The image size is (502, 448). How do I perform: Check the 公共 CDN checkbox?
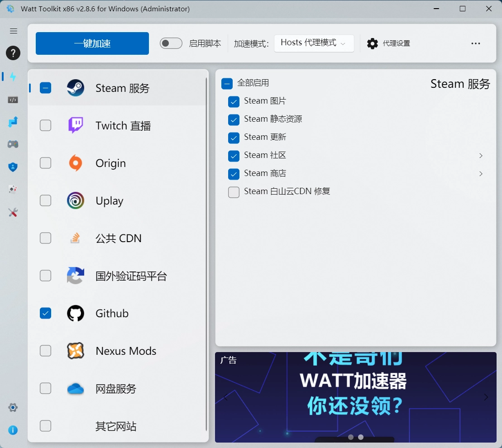pyautogui.click(x=45, y=238)
